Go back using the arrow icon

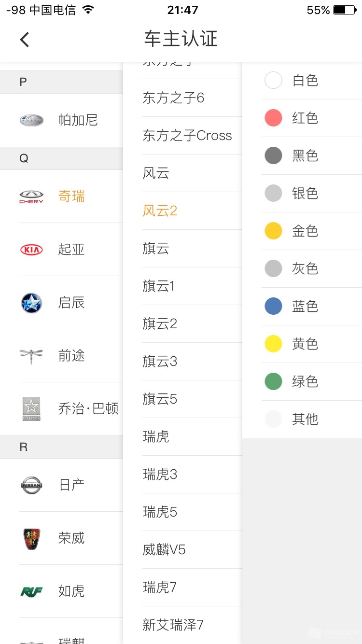tap(25, 39)
